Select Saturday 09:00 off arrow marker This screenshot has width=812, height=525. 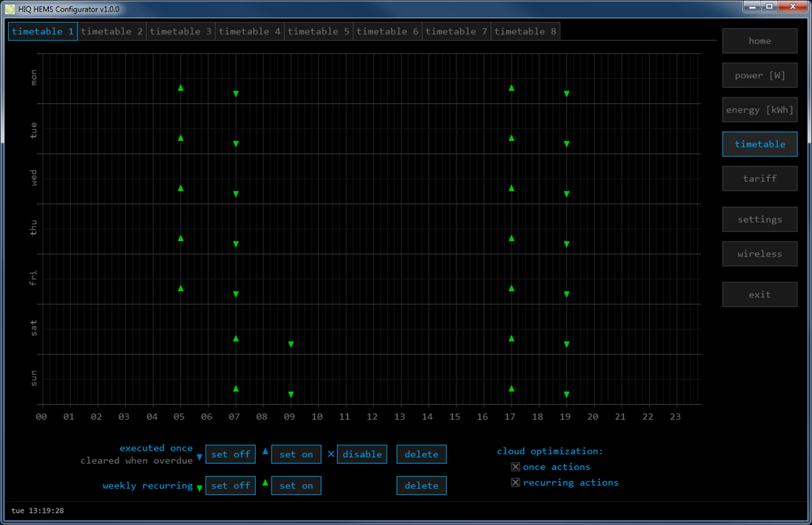click(291, 344)
